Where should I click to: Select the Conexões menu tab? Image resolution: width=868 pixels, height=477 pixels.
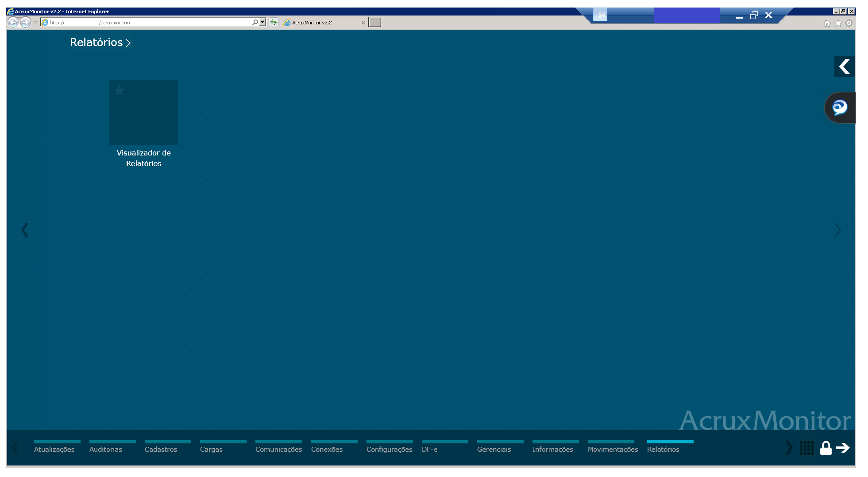(x=334, y=447)
